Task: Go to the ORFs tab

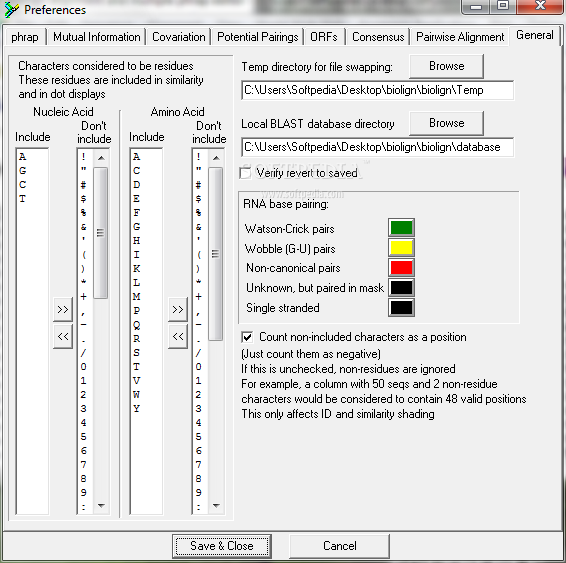Action: [x=324, y=37]
